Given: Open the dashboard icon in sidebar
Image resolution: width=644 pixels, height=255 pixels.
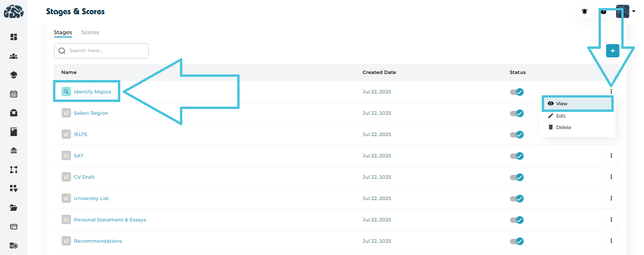Looking at the screenshot, I should pos(14,37).
